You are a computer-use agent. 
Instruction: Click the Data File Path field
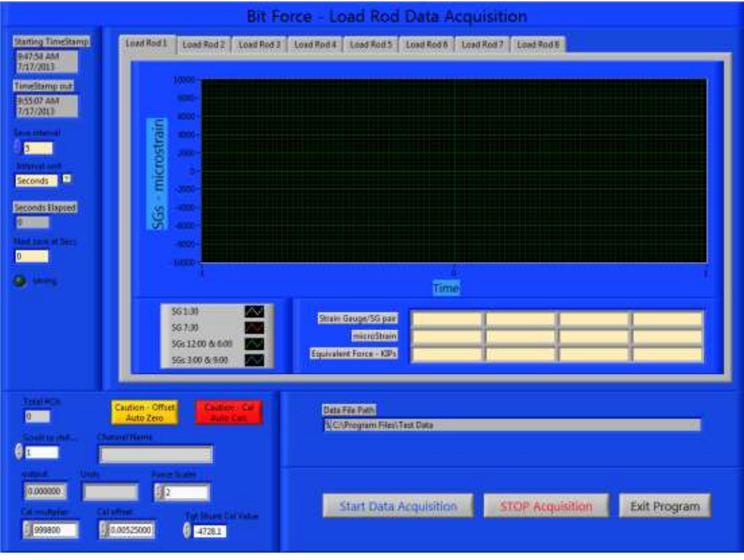click(512, 425)
